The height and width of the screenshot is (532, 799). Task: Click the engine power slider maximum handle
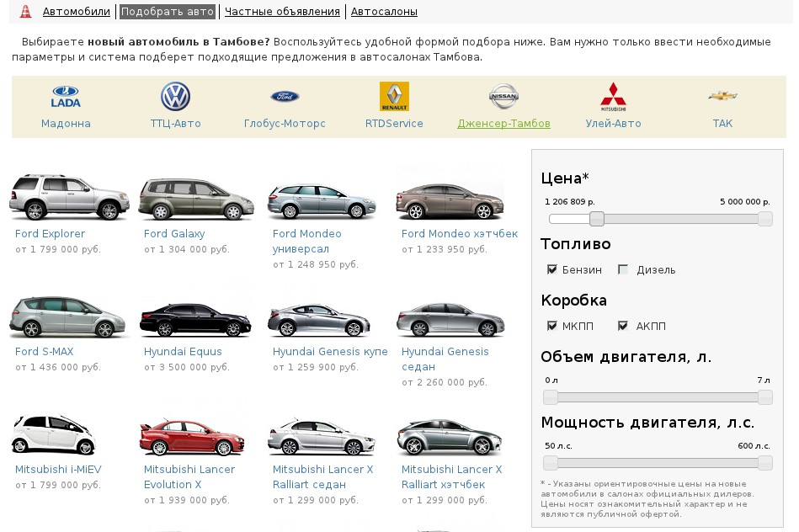764,463
